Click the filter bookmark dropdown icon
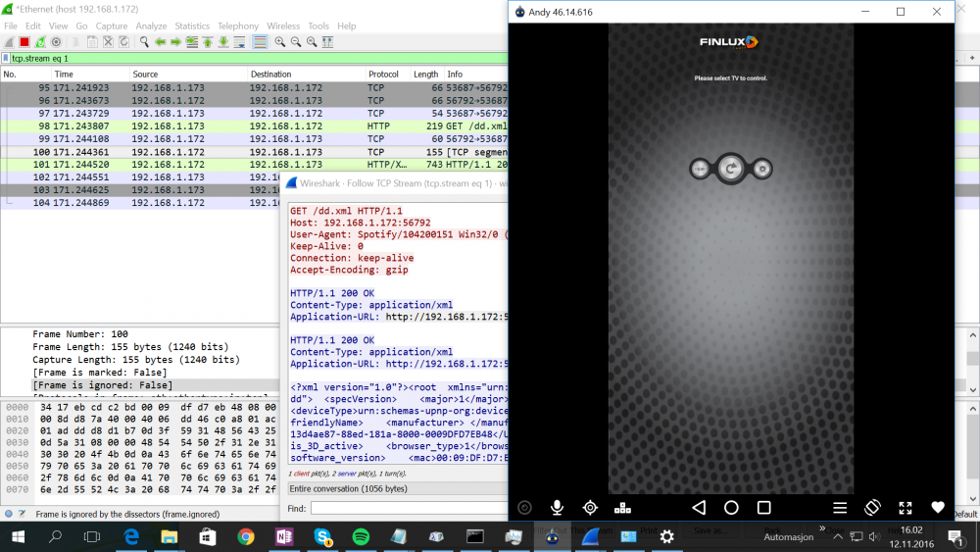Screen dimensions: 980x552 (6, 59)
